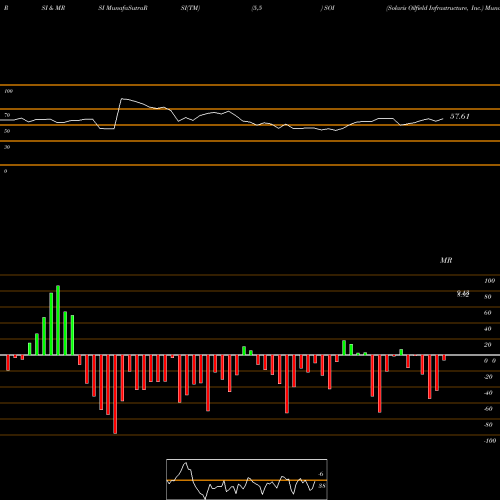Click the RSI current value 57.61 label
Image resolution: width=500 pixels, height=500 pixels.
460,116
